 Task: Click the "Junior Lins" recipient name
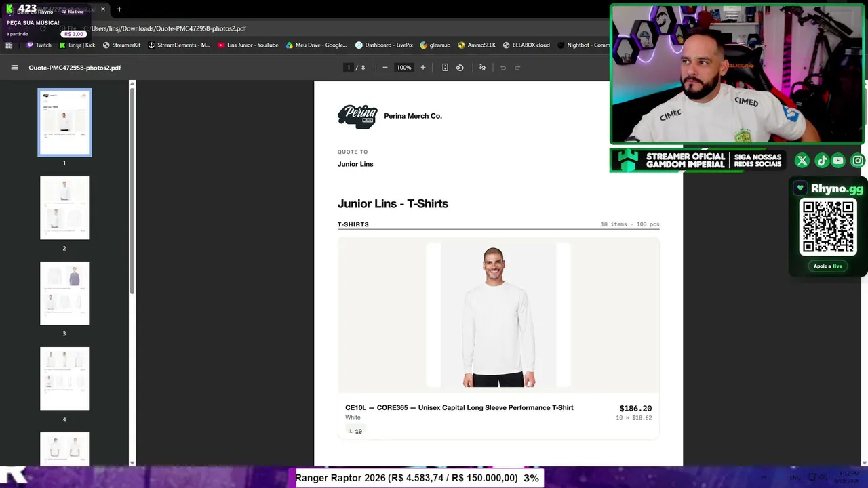click(355, 164)
